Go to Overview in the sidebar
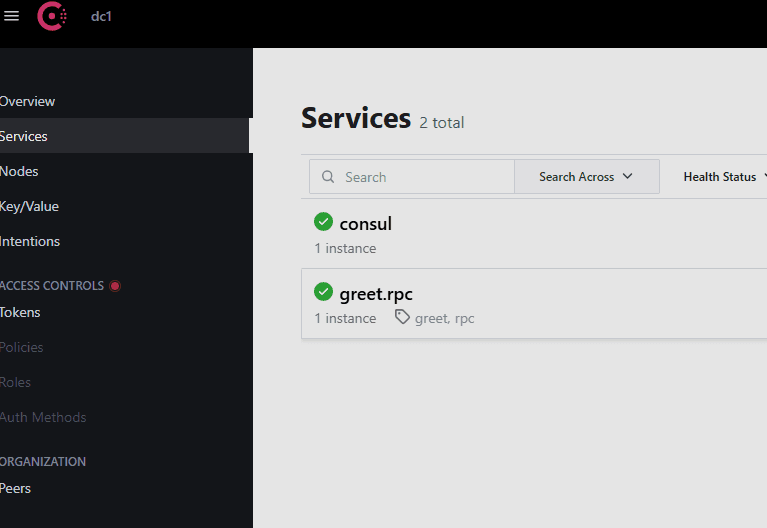 28,101
